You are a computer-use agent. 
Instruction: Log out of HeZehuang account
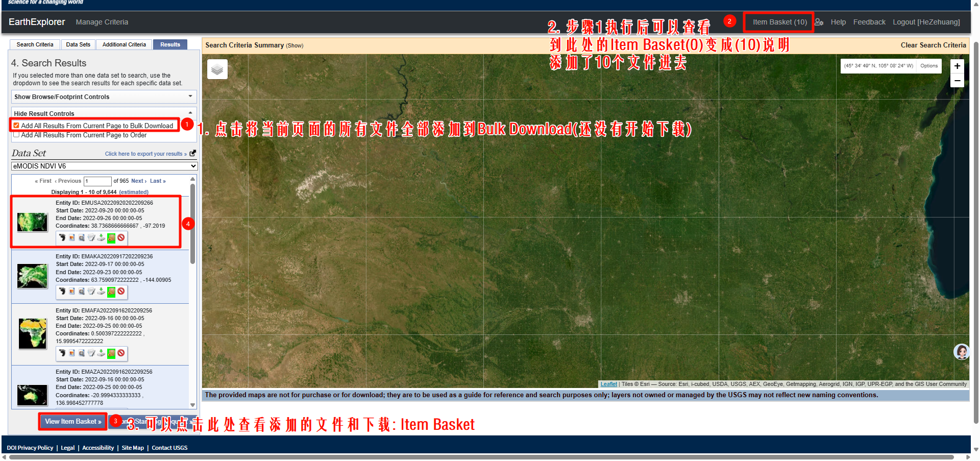(926, 22)
